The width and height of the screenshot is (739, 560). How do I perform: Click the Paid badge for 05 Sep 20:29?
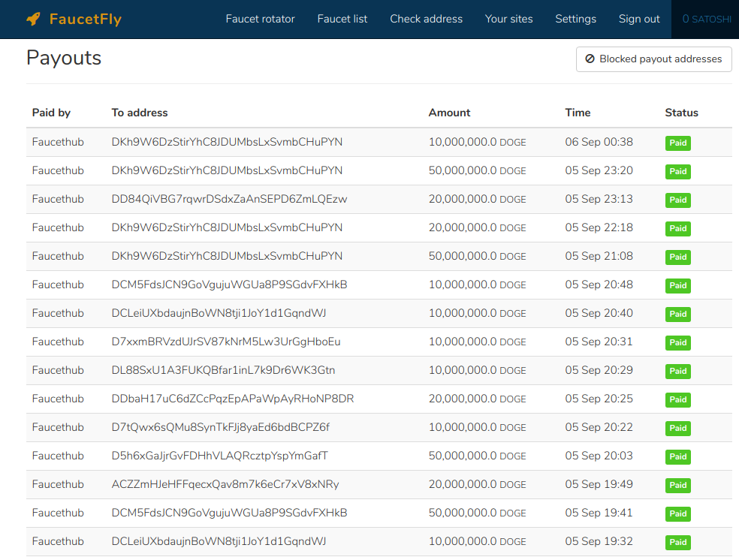pyautogui.click(x=677, y=371)
